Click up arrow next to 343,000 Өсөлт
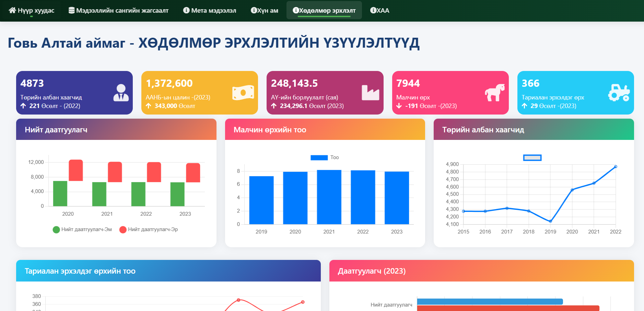 pyautogui.click(x=148, y=106)
